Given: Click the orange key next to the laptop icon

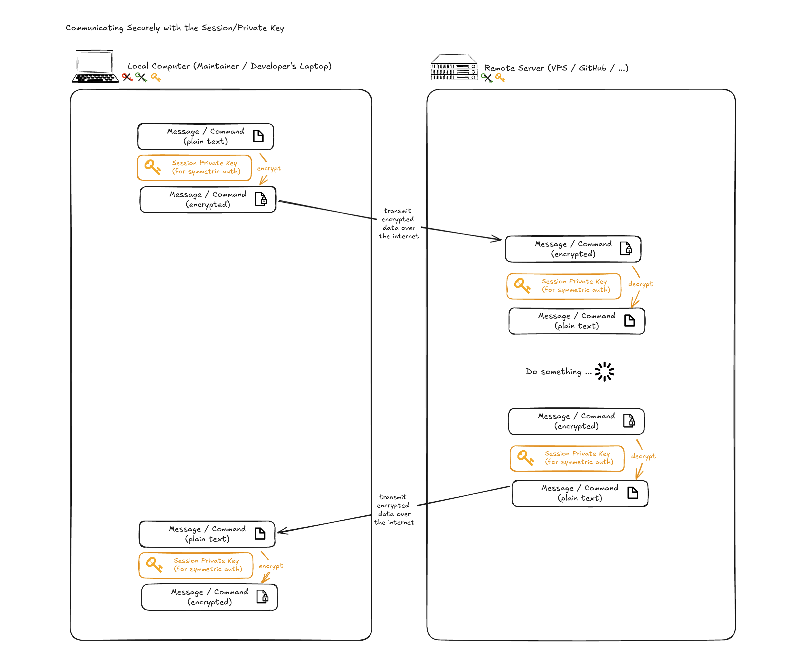Looking at the screenshot, I should pos(155,77).
